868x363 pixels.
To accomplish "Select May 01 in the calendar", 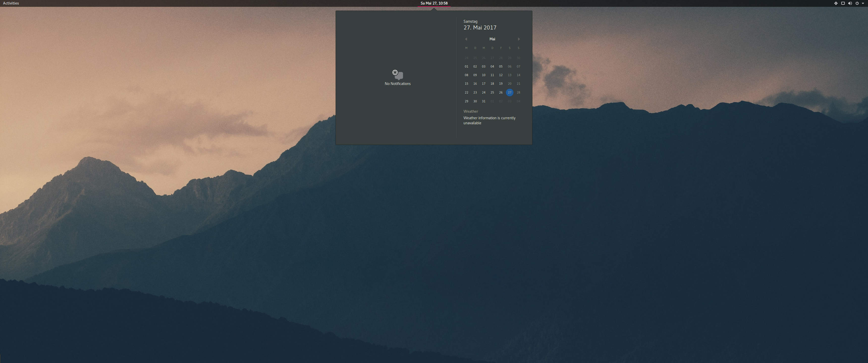I will (x=466, y=66).
